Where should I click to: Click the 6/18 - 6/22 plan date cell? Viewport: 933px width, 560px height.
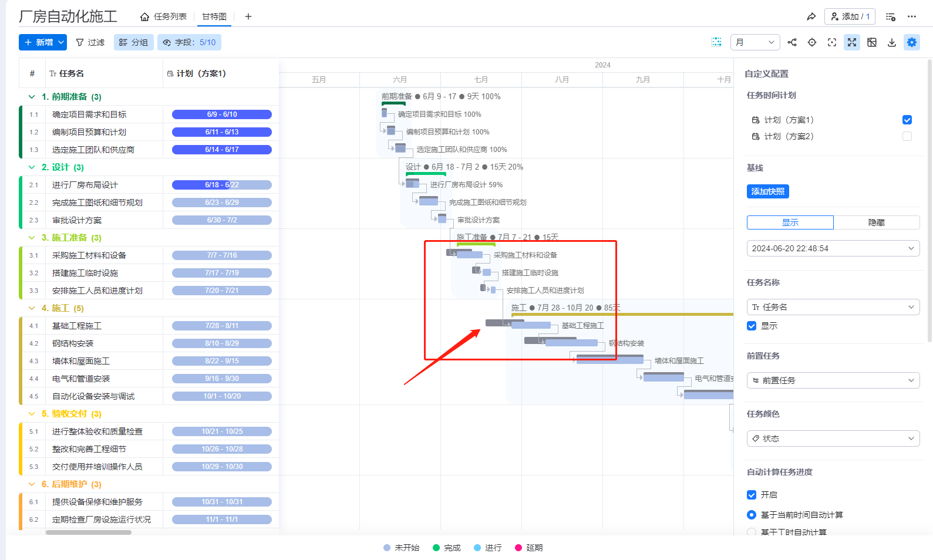[x=222, y=185]
